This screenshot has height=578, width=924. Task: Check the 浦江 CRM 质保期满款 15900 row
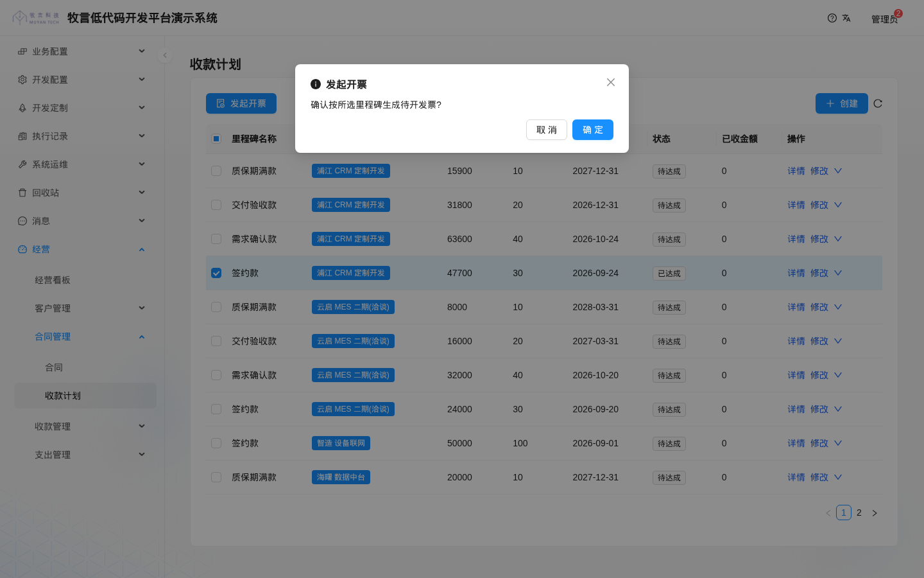coord(216,171)
